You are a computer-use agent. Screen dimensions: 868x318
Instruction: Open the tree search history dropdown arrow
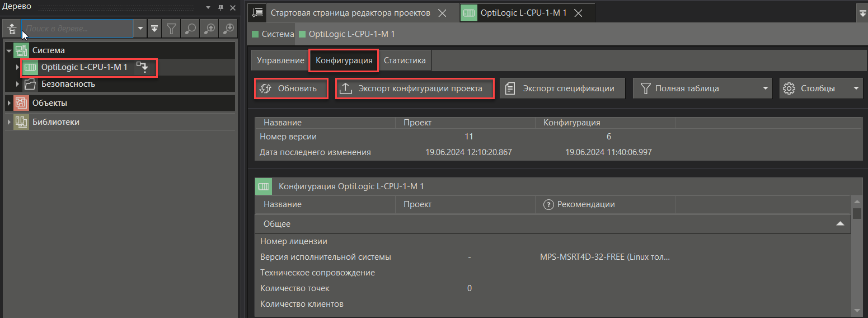point(140,28)
